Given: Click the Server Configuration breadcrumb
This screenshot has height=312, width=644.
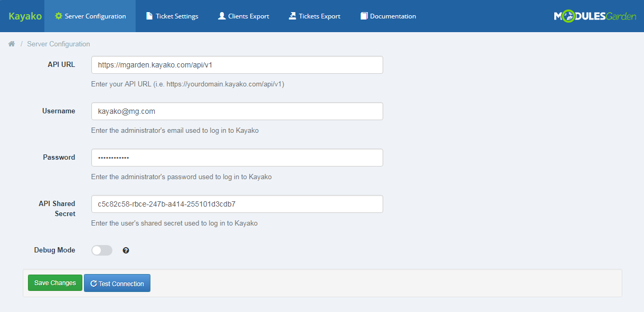Looking at the screenshot, I should pos(59,44).
